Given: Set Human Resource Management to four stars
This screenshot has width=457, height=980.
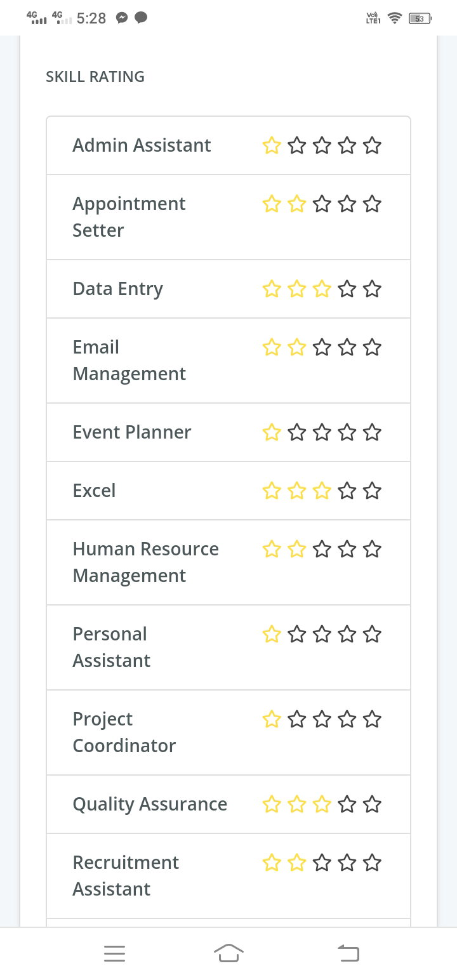Looking at the screenshot, I should pos(348,549).
